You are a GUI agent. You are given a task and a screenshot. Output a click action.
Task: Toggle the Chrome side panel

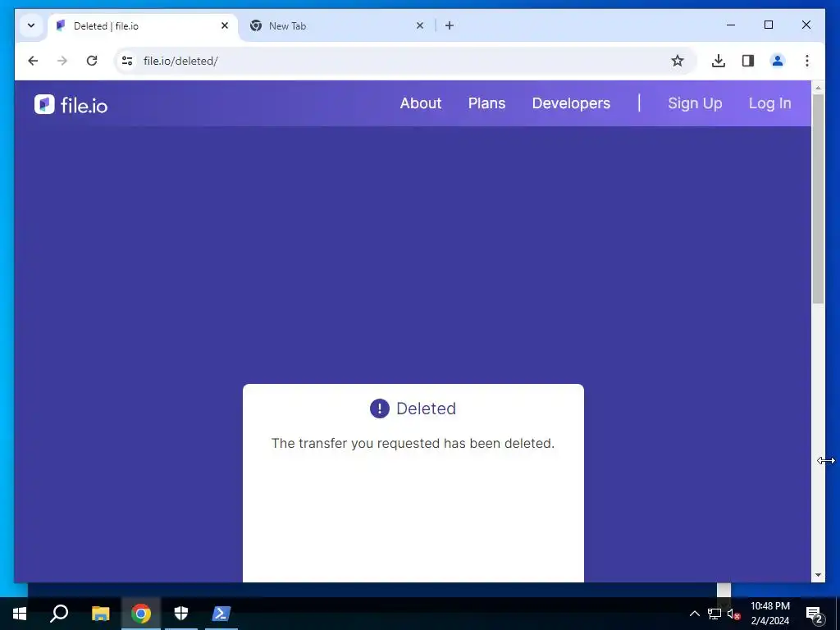pyautogui.click(x=748, y=61)
